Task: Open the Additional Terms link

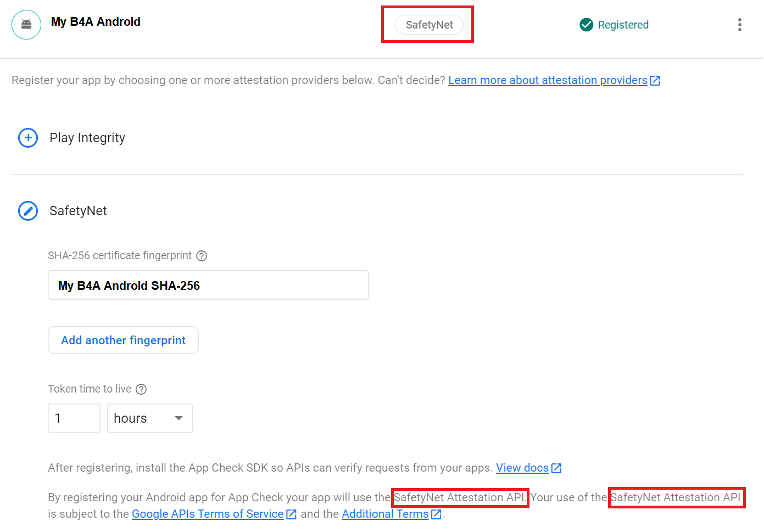Action: pos(384,514)
